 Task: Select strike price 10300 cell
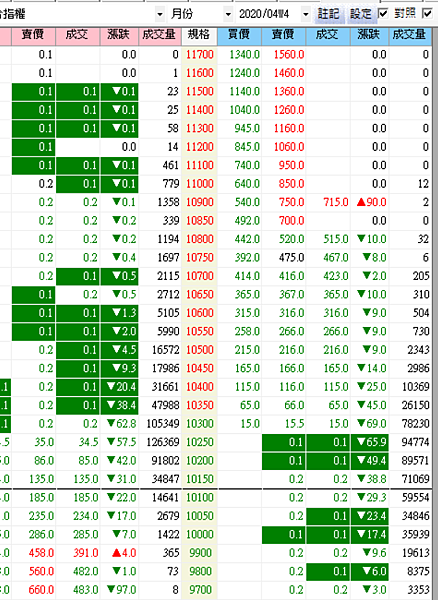[x=199, y=424]
